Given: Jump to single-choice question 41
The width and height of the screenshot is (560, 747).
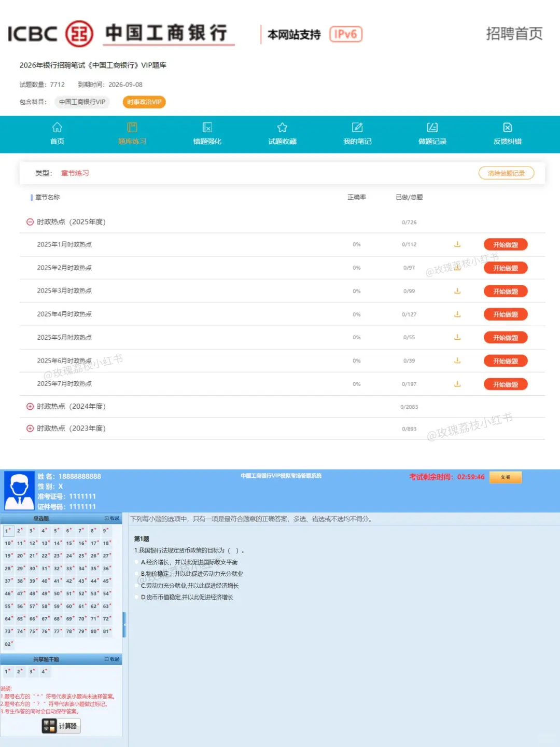Looking at the screenshot, I should (x=57, y=581).
